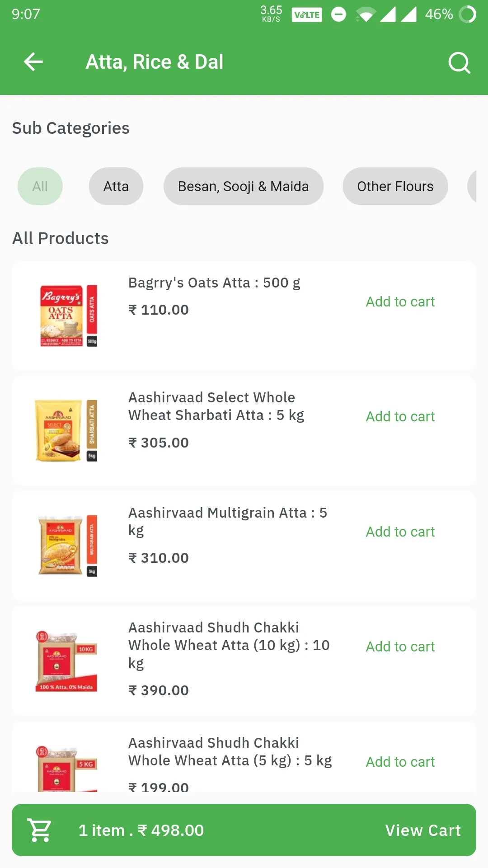Add Aashirvaad Multigrain Atta to cart
The height and width of the screenshot is (868, 488).
pos(400,532)
